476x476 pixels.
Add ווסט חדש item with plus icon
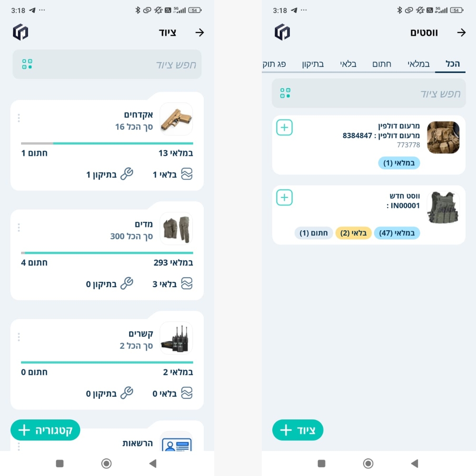pos(285,198)
